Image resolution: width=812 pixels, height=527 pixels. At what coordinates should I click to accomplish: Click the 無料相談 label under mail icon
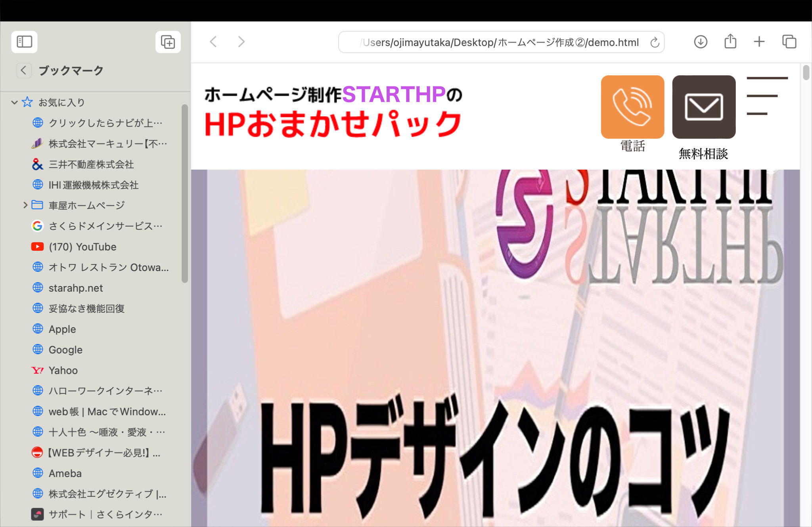[703, 154]
